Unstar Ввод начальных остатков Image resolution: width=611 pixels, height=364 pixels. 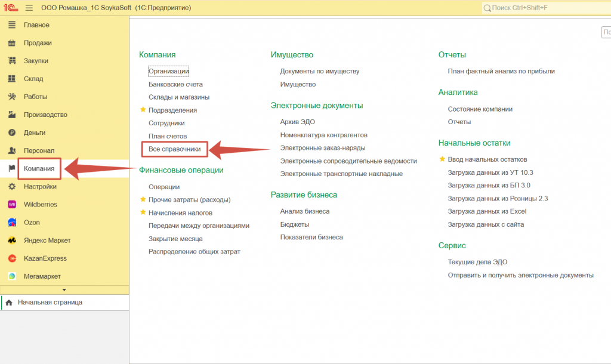click(442, 159)
